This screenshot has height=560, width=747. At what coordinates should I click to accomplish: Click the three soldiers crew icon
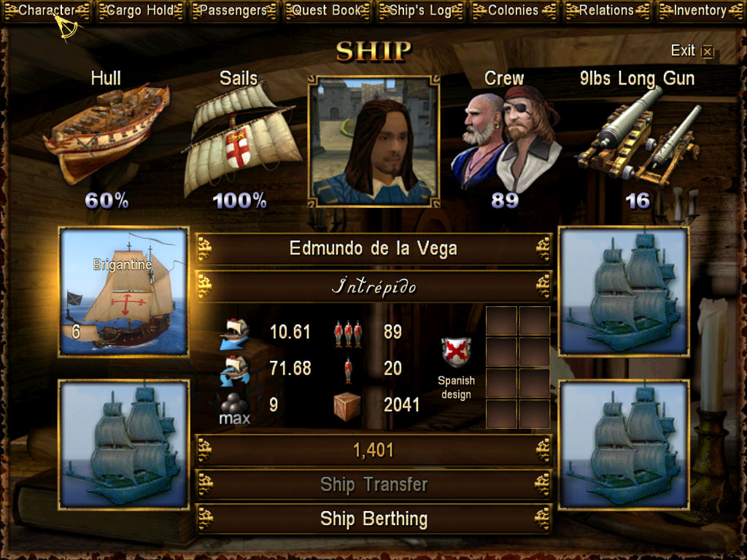click(x=348, y=332)
